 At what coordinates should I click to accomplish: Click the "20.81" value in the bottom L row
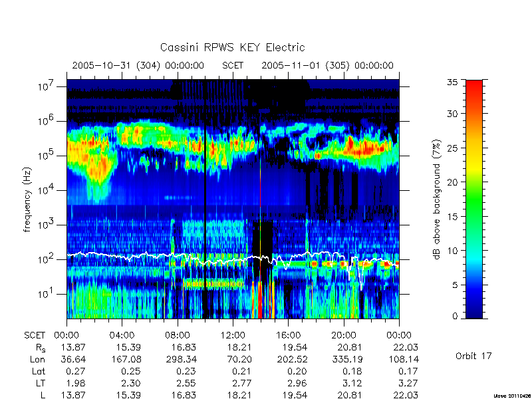(x=350, y=395)
